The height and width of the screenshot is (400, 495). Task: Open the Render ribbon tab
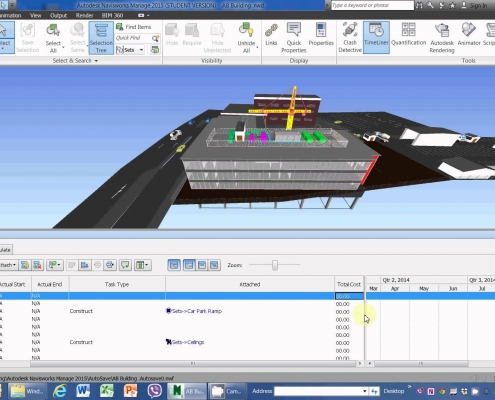84,15
